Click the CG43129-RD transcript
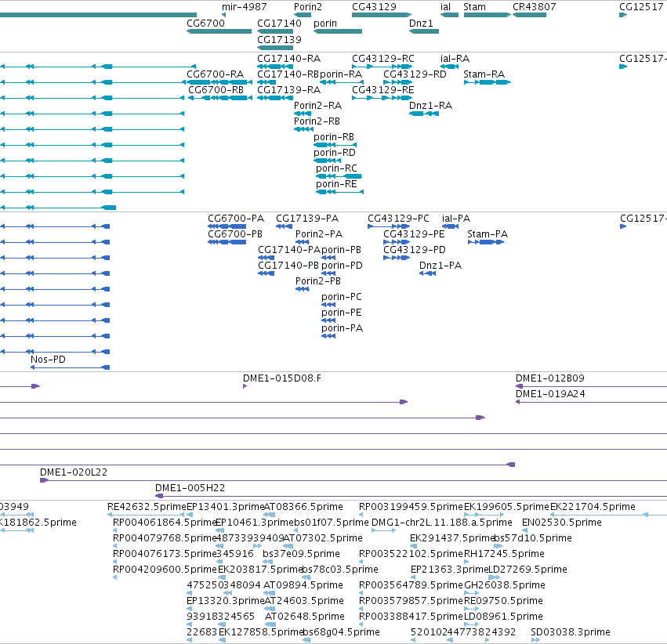 397,82
